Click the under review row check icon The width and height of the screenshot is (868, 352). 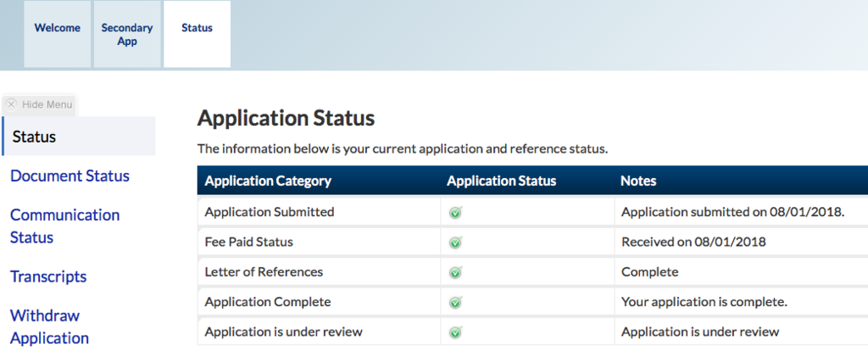pos(455,332)
